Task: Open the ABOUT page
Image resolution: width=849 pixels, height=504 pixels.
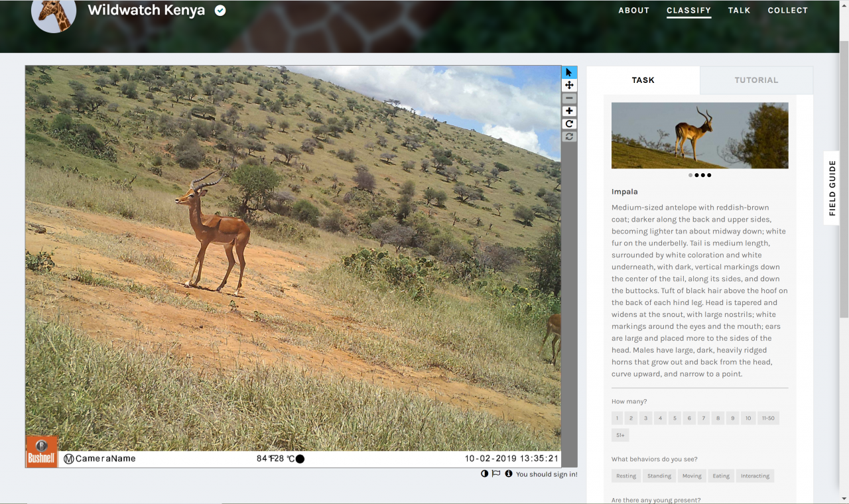Action: click(633, 11)
